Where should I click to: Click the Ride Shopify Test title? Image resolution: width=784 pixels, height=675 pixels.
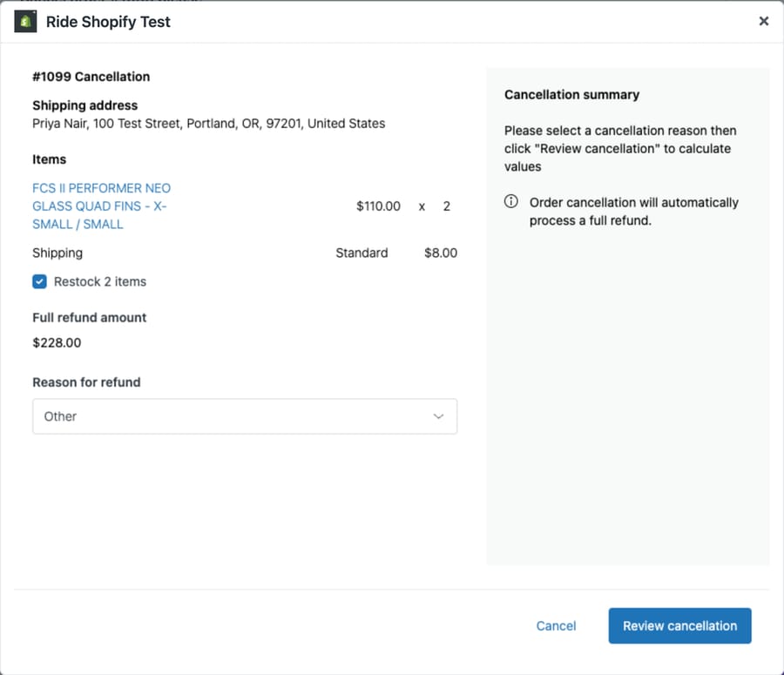108,22
